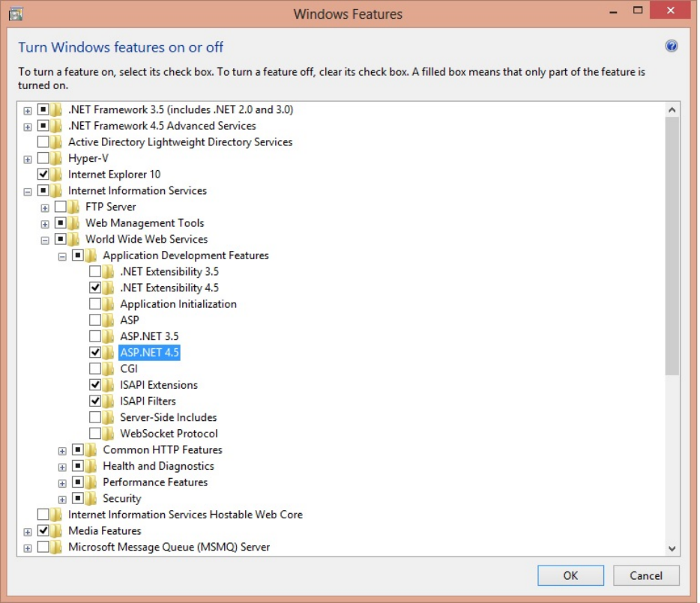
Task: Click the Cancel button
Action: (646, 575)
